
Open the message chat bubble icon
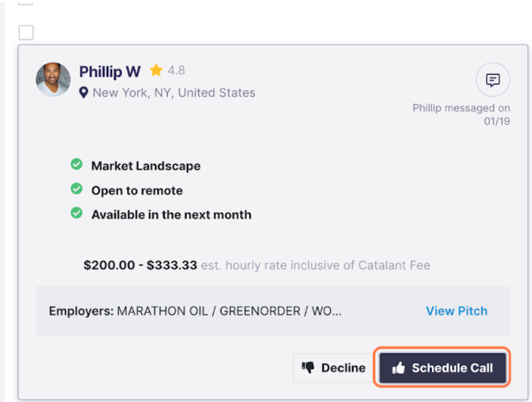tap(492, 80)
